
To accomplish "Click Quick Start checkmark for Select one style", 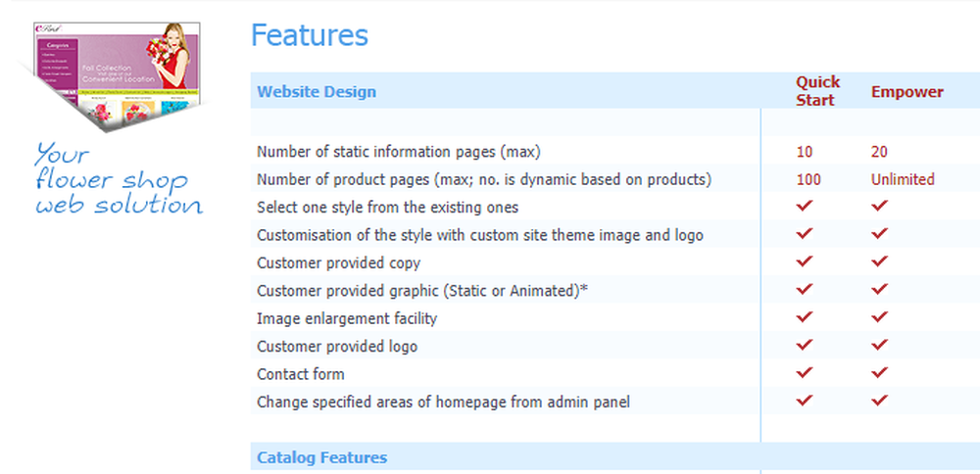I will [805, 206].
